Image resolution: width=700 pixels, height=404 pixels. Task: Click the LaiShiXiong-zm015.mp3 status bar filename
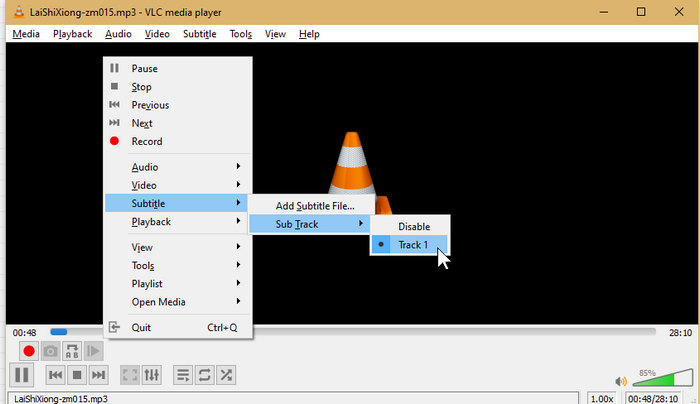coord(61,399)
